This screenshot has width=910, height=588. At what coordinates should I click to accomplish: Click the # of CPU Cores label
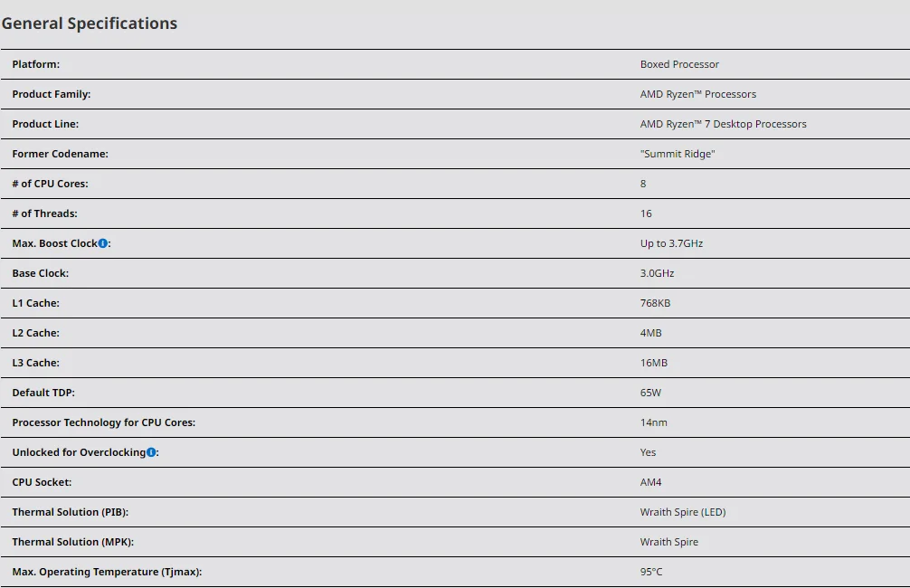(50, 184)
